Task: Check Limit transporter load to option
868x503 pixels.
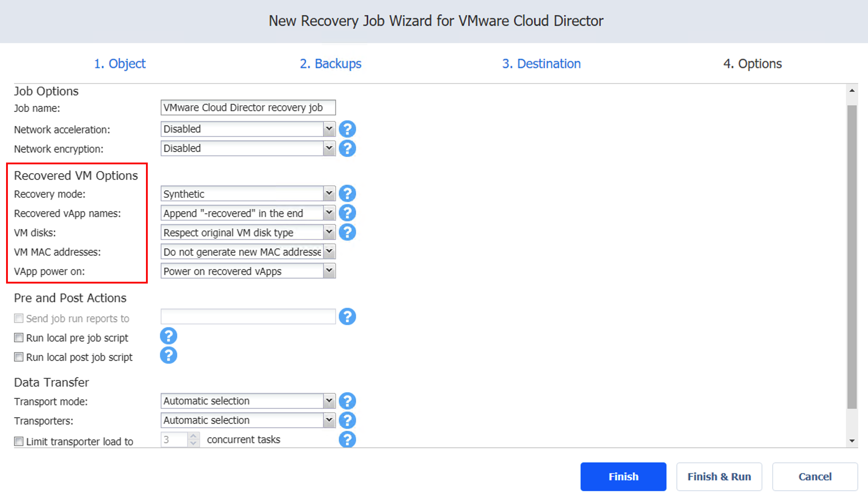Action: 19,441
